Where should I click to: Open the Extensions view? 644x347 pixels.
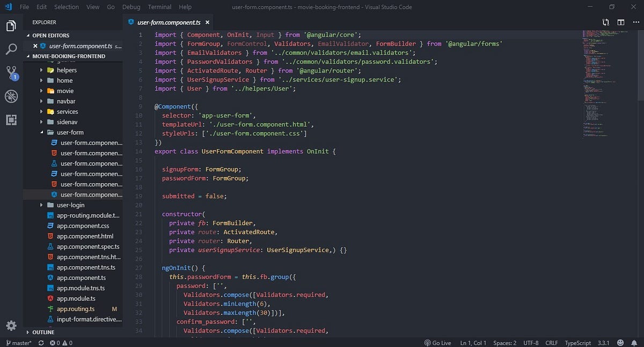coord(11,120)
